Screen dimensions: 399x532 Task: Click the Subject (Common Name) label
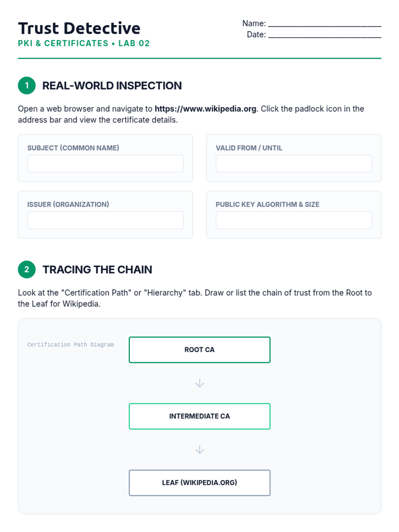73,148
